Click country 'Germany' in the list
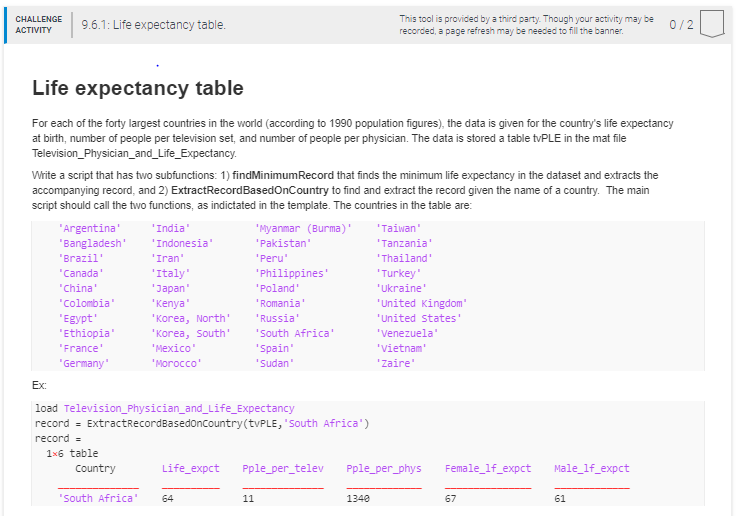738x516 pixels. click(x=84, y=363)
